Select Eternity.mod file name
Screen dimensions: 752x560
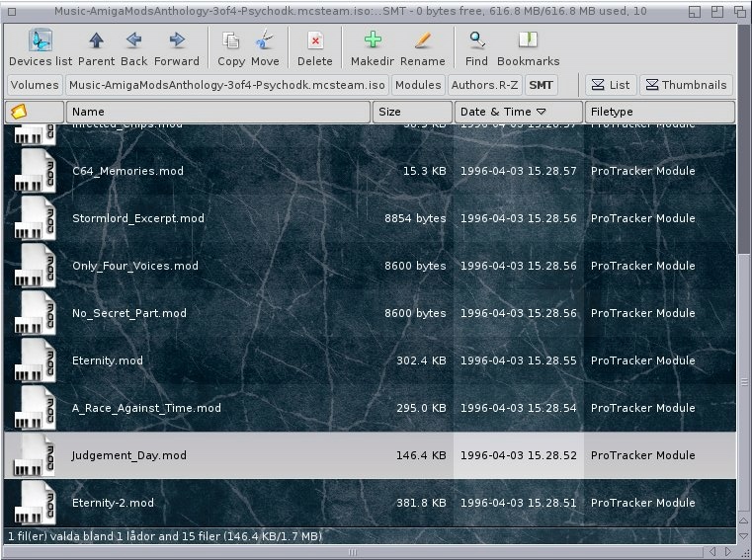tap(108, 361)
